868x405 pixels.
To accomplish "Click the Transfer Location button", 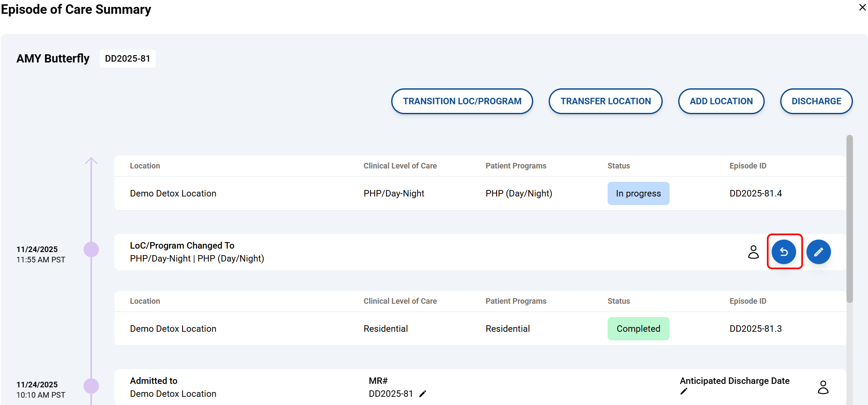I will [605, 101].
